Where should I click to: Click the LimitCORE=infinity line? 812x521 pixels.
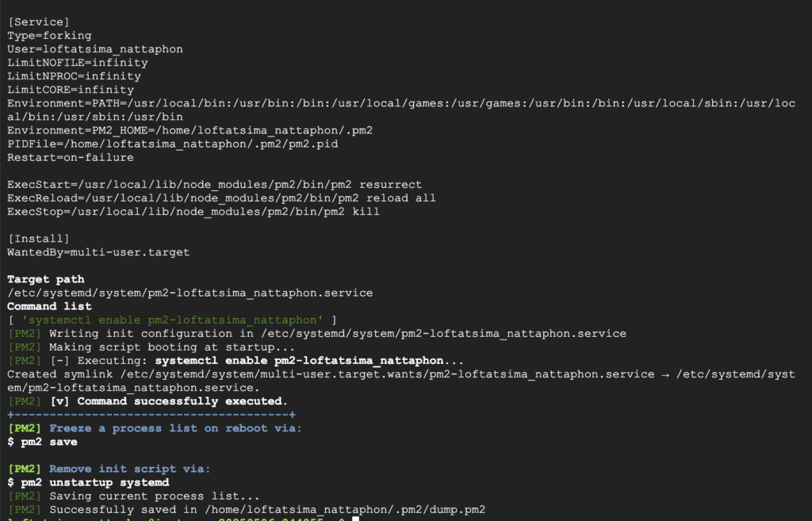71,90
